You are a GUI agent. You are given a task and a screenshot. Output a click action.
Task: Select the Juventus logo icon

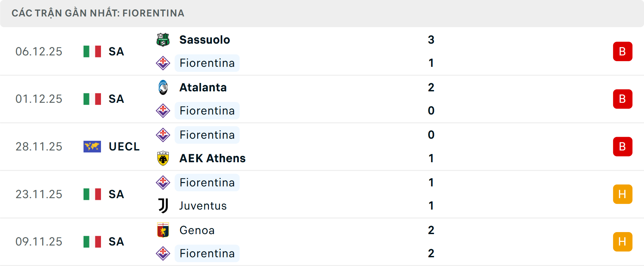point(163,206)
